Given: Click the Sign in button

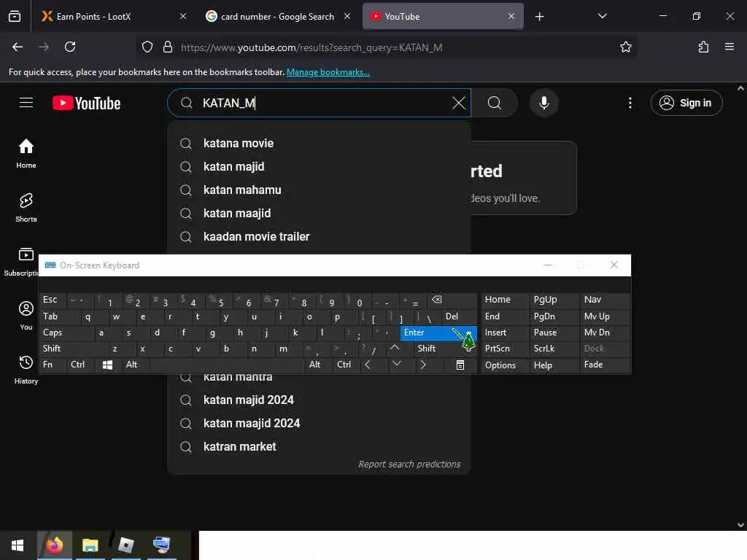Looking at the screenshot, I should pos(686,103).
